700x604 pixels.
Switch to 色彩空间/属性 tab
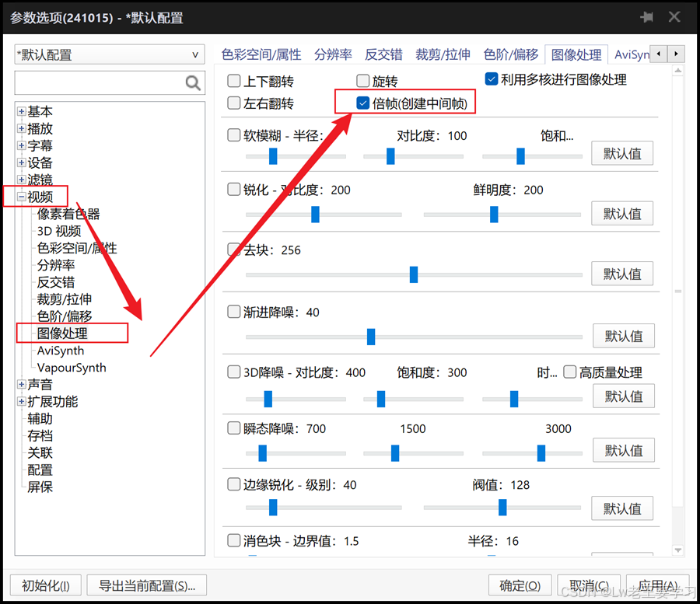[261, 55]
